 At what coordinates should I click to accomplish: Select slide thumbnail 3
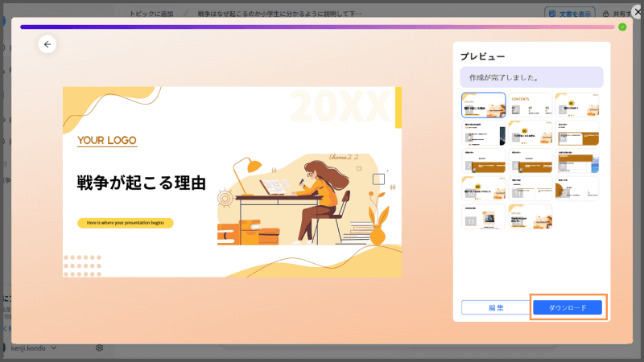[577, 105]
